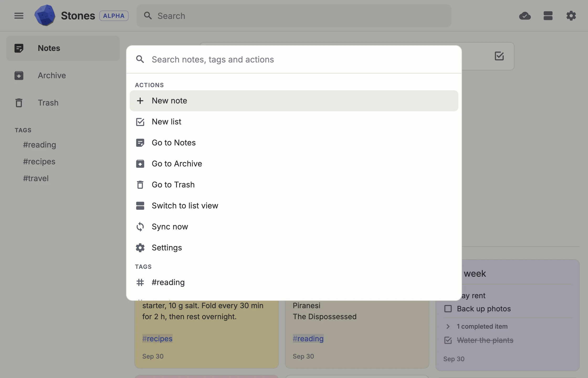
Task: Click the Back up photos text
Action: pyautogui.click(x=484, y=309)
